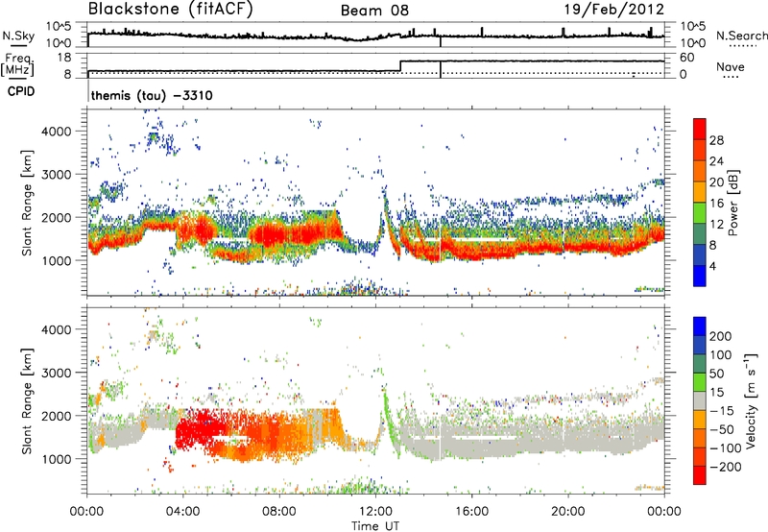Click the 16:00 time tick label
The width and height of the screenshot is (768, 532).
point(471,512)
